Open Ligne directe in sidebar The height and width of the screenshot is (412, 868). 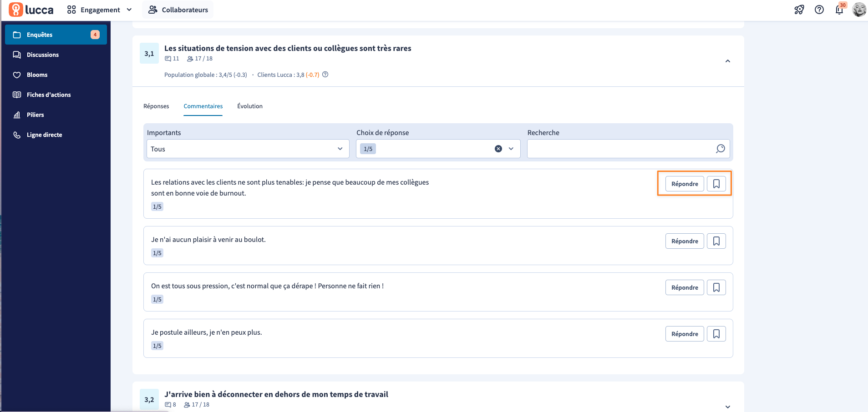pyautogui.click(x=56, y=135)
